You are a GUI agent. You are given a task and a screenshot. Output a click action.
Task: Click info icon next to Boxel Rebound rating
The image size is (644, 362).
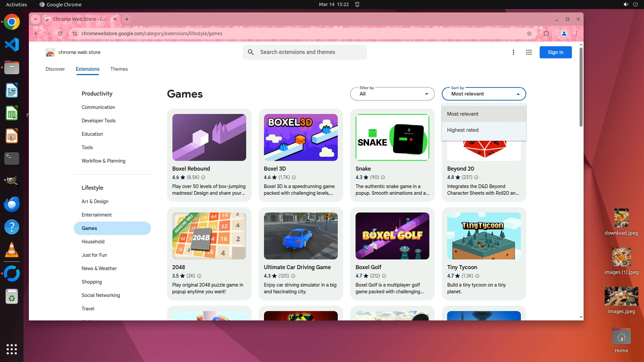pyautogui.click(x=203, y=177)
